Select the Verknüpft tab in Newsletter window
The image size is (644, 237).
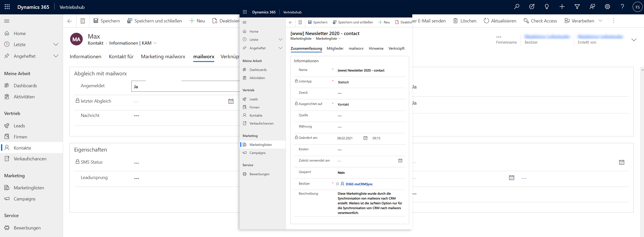pyautogui.click(x=396, y=49)
